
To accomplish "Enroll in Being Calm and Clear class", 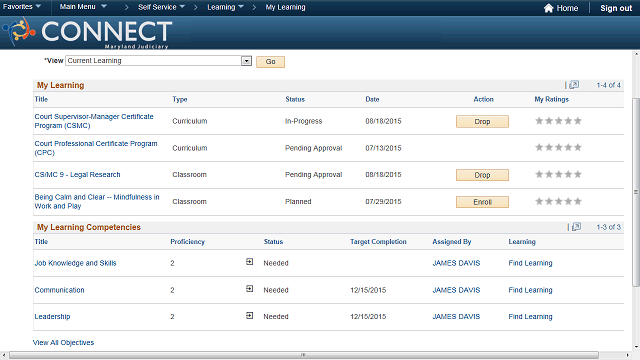I will (x=482, y=202).
